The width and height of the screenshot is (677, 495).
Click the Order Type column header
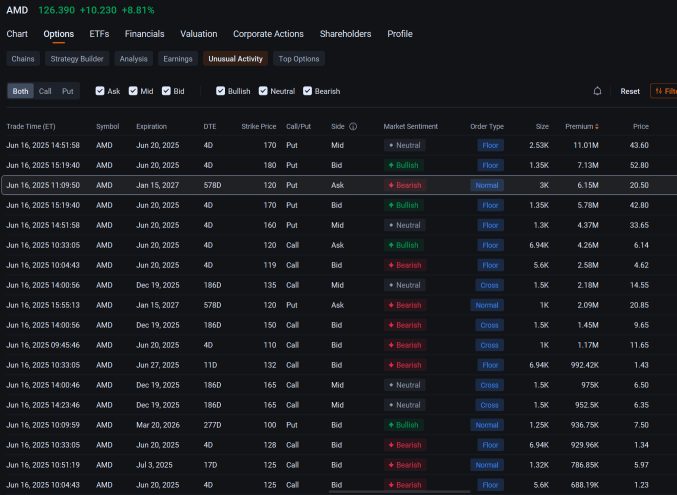click(487, 127)
